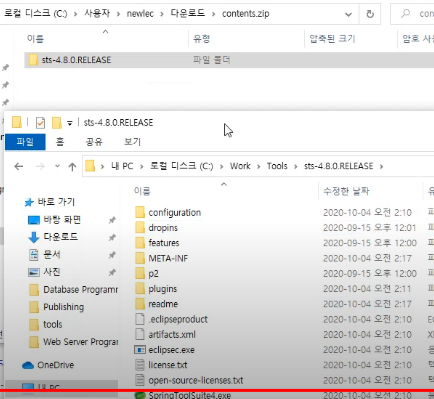Select the features folder icon
The width and height of the screenshot is (434, 399).
pos(140,243)
